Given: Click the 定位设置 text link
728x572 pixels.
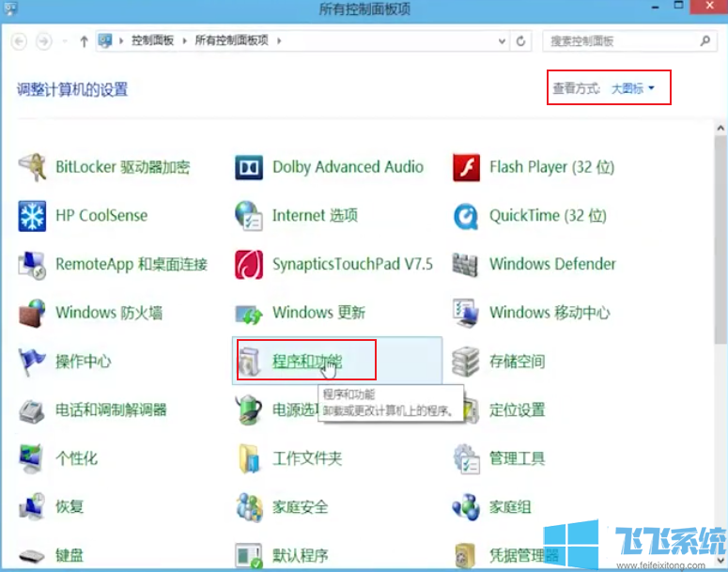Looking at the screenshot, I should [x=517, y=410].
